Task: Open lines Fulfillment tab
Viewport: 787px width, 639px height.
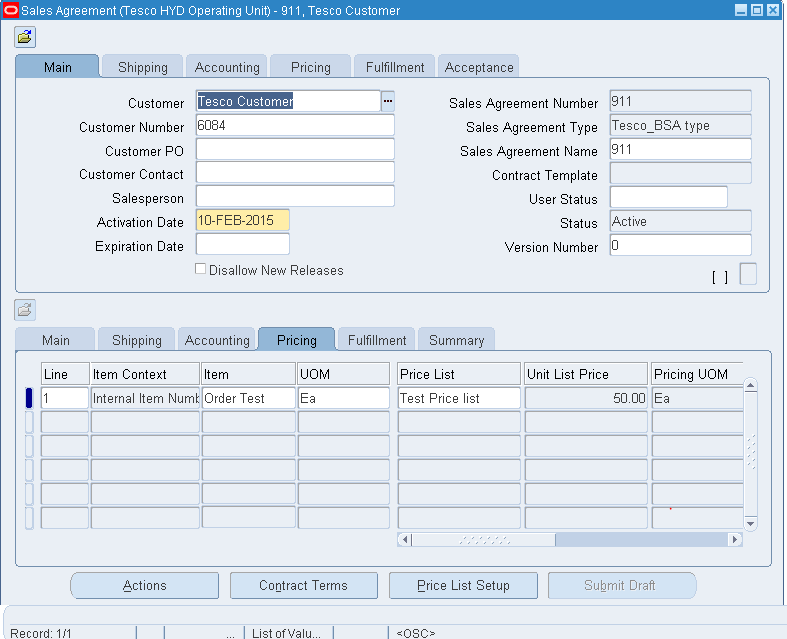Action: point(377,340)
